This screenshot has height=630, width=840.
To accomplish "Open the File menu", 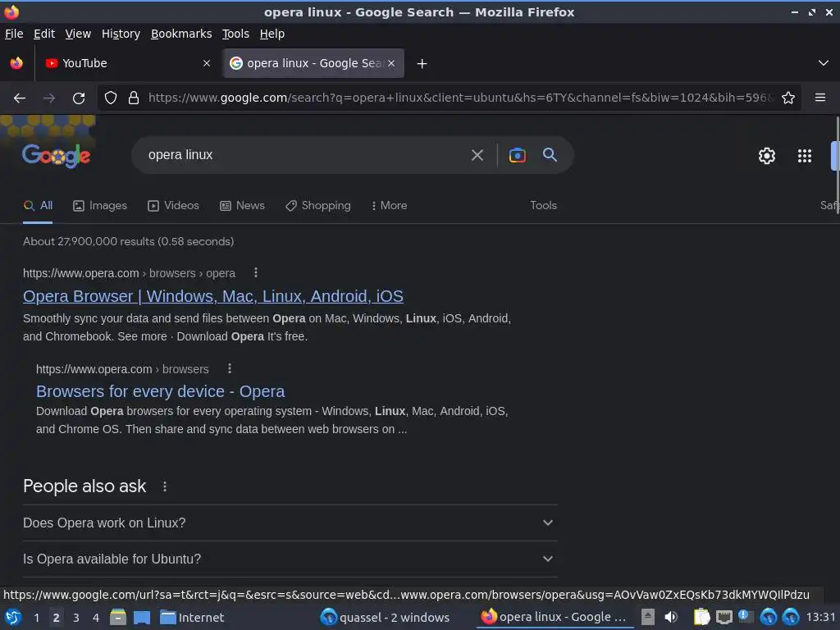I will (14, 34).
